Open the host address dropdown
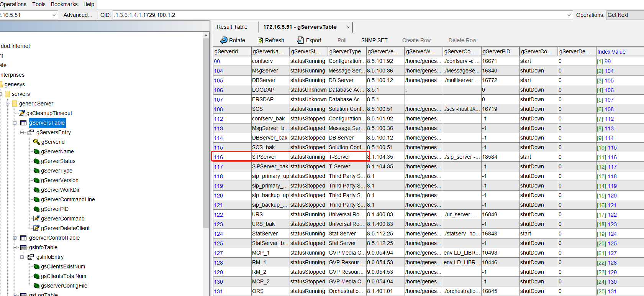Image resolution: width=644 pixels, height=296 pixels. tap(54, 15)
